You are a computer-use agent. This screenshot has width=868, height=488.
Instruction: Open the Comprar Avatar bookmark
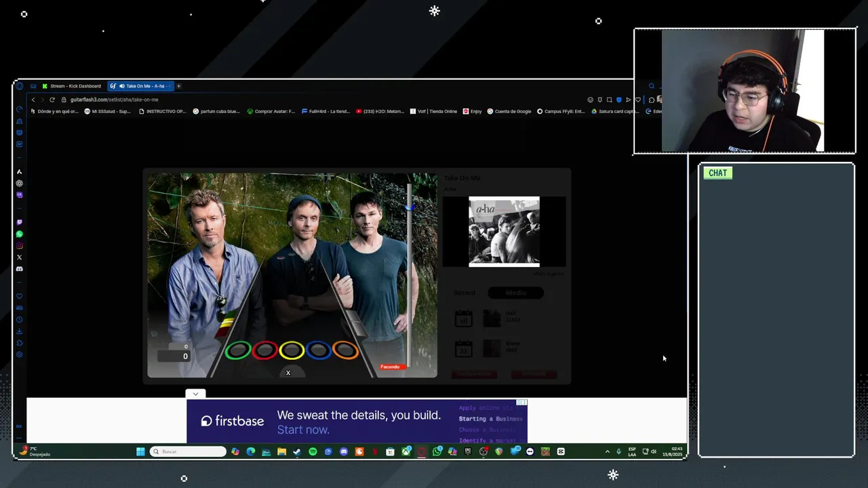pyautogui.click(x=271, y=111)
